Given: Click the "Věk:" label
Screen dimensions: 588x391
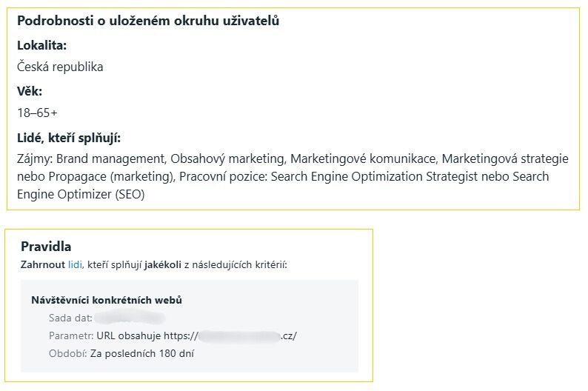Looking at the screenshot, I should 30,92.
